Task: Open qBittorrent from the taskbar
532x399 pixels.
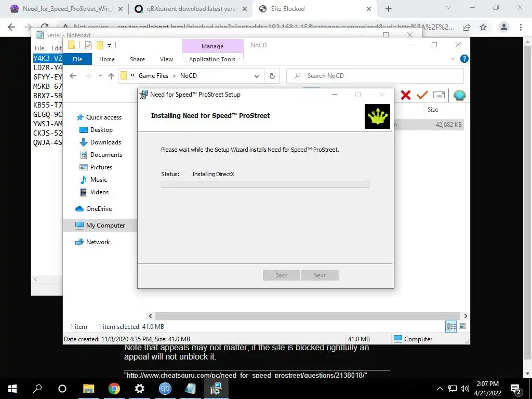Action: pos(165,389)
